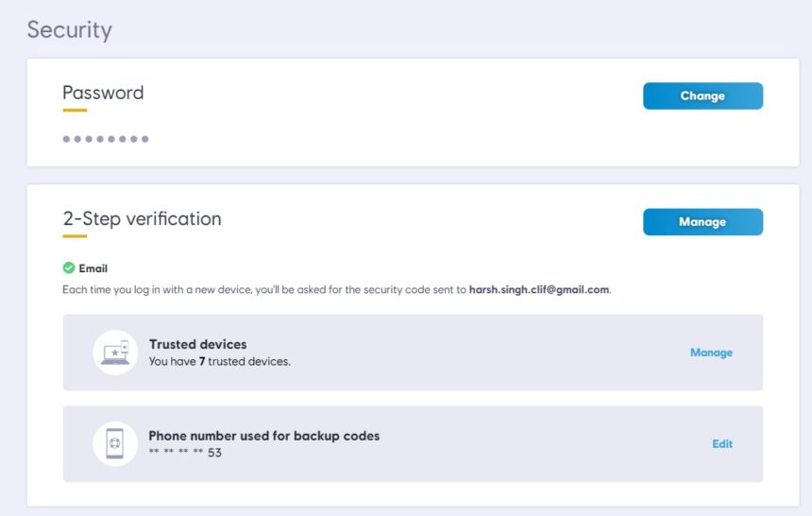The image size is (812, 516).
Task: Click the Email verification method label
Action: (x=93, y=268)
